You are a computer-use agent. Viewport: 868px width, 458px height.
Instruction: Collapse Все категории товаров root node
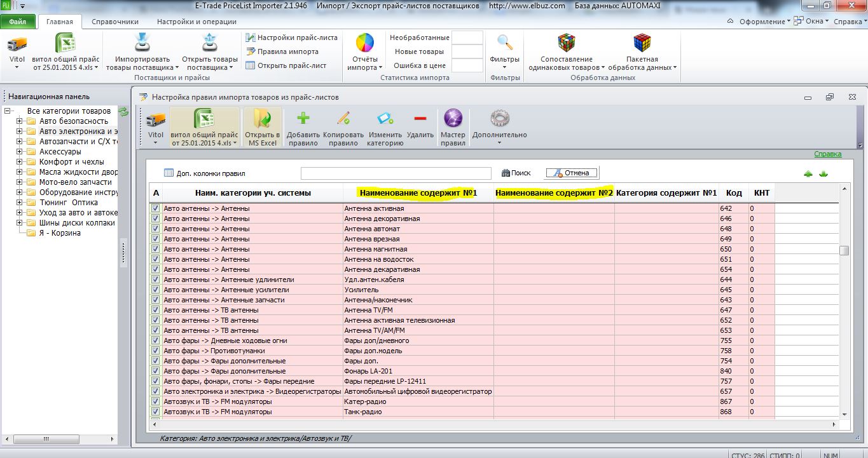click(x=8, y=111)
